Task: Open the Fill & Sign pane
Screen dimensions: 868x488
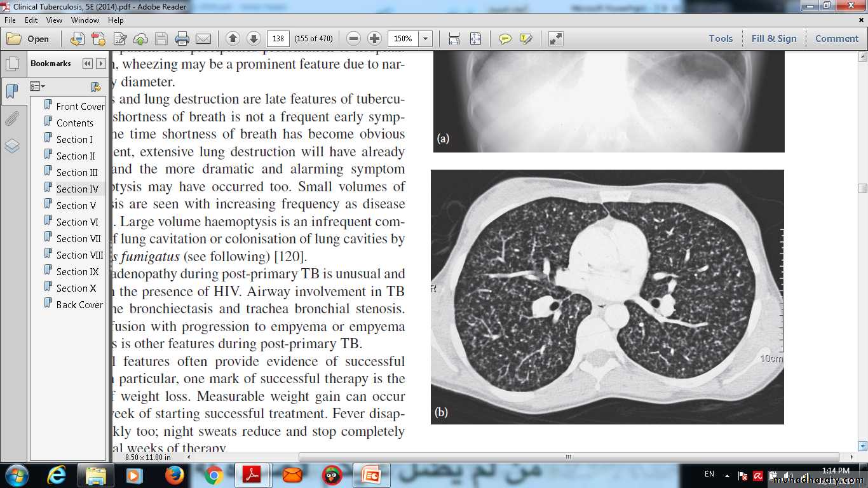Action: pos(773,39)
